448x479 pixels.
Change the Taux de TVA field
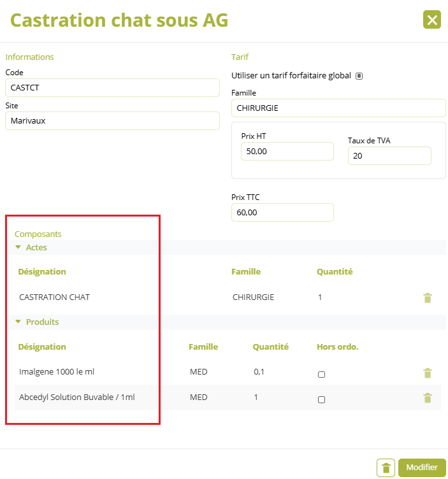(x=389, y=156)
